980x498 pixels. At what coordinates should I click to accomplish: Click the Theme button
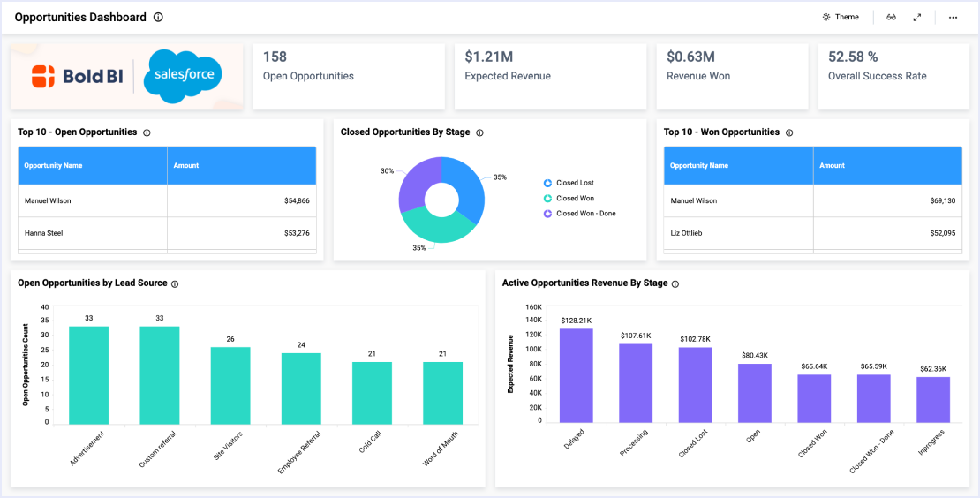pos(841,18)
